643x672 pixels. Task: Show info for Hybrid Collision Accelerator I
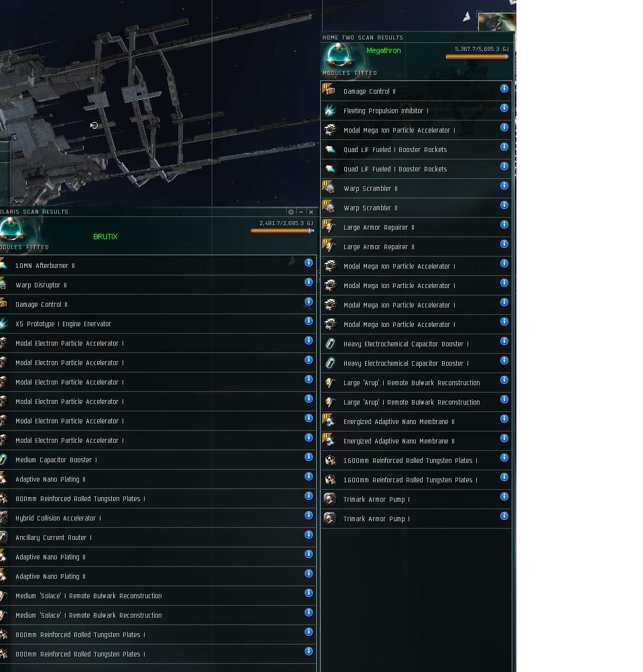click(308, 515)
